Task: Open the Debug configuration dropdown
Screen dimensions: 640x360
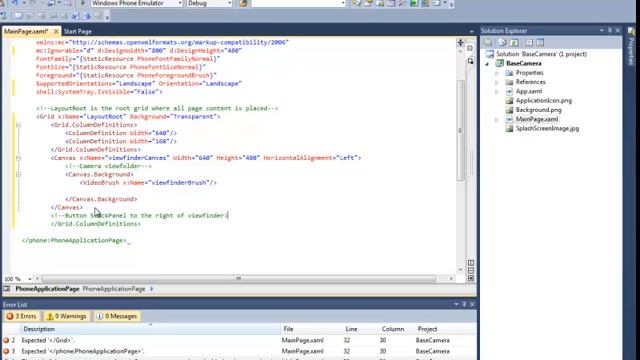Action: click(229, 3)
